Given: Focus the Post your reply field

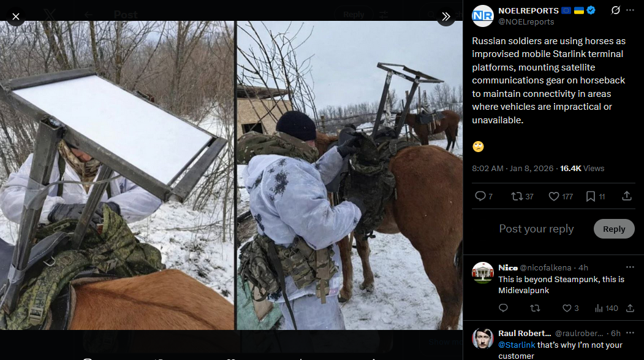Looking at the screenshot, I should (x=536, y=229).
